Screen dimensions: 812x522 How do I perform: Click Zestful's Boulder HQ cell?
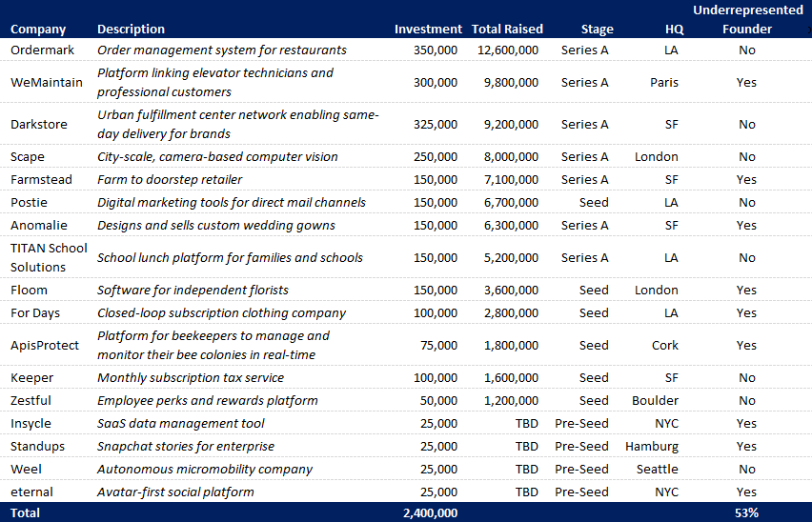[655, 400]
